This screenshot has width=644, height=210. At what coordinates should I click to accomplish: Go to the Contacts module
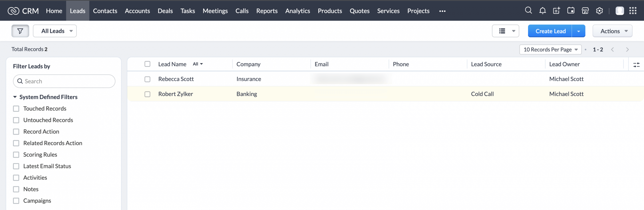(105, 11)
